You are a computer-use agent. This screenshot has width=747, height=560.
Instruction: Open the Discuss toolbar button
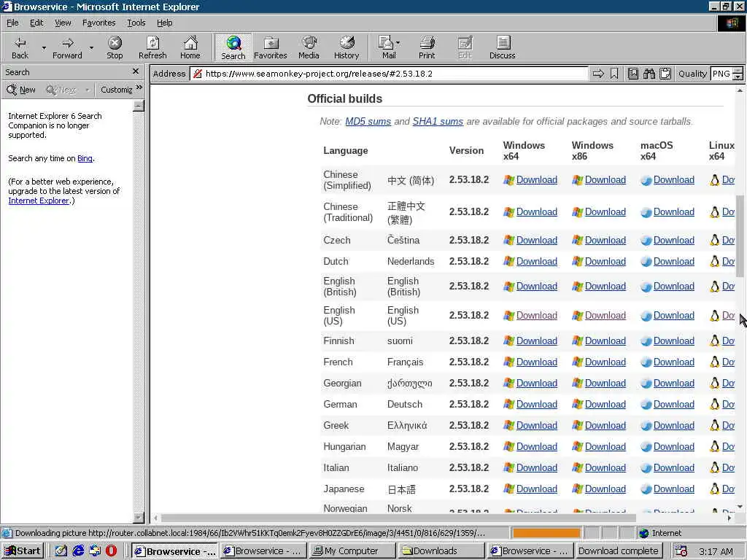502,47
